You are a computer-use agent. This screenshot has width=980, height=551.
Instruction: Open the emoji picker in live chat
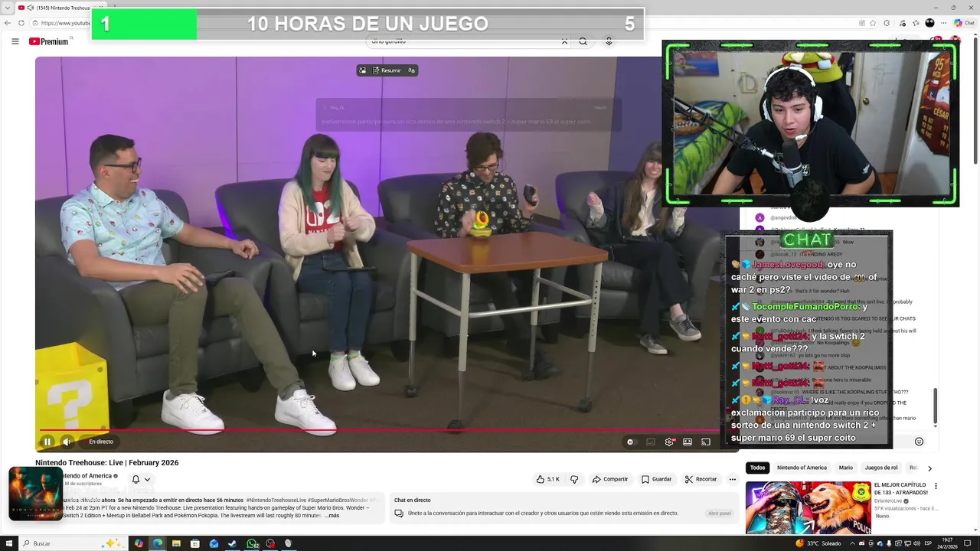[919, 442]
